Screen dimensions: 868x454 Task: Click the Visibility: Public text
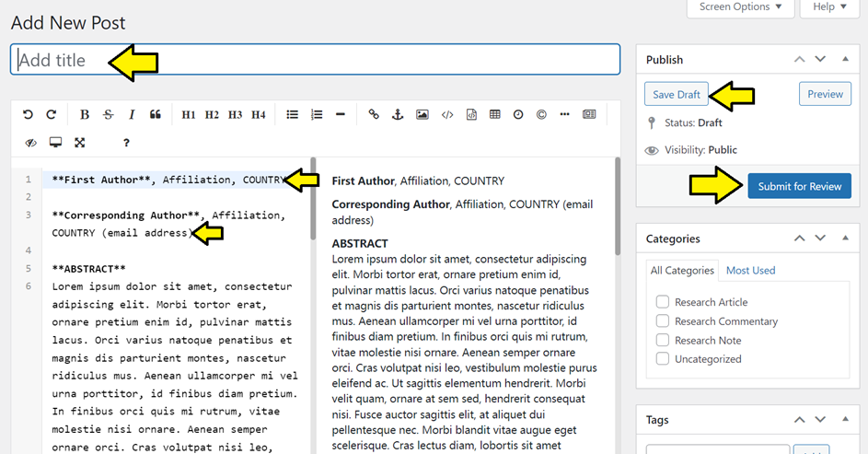coord(700,150)
